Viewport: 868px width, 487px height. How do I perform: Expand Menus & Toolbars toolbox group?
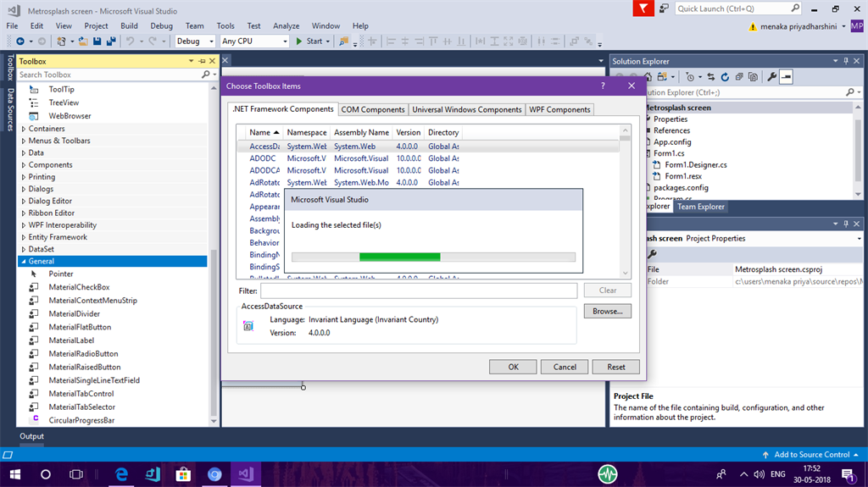point(23,141)
